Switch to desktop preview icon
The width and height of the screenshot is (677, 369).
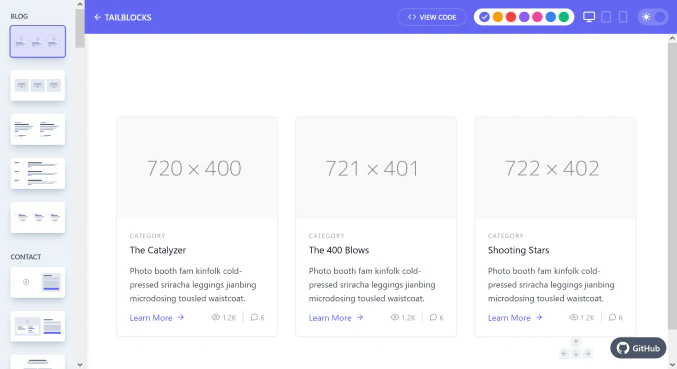click(x=589, y=17)
